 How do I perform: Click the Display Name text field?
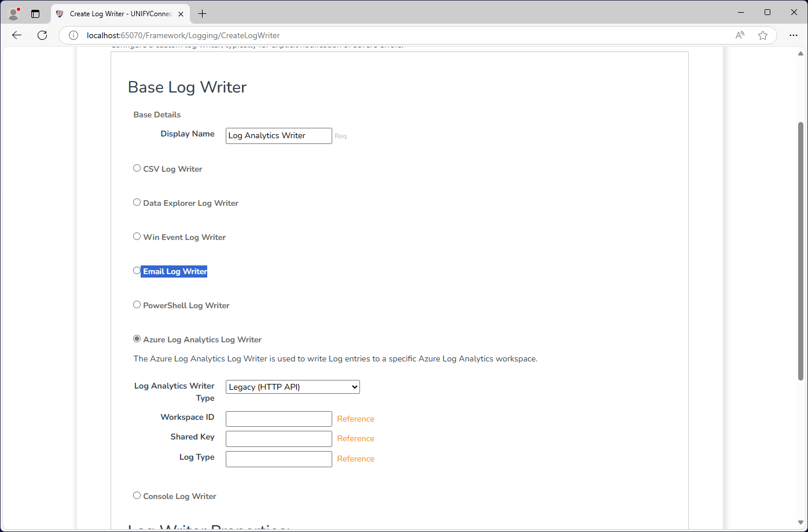(279, 136)
